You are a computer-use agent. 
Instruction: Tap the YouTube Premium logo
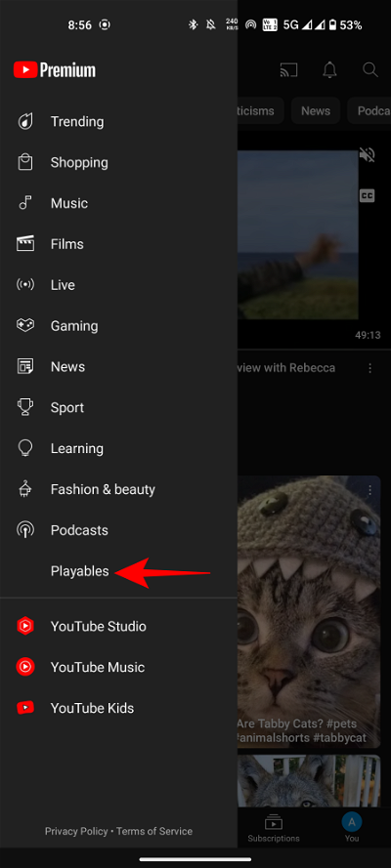55,70
